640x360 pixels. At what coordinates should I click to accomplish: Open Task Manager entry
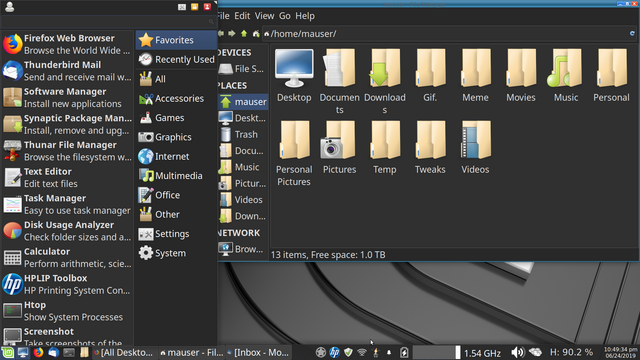pos(67,204)
